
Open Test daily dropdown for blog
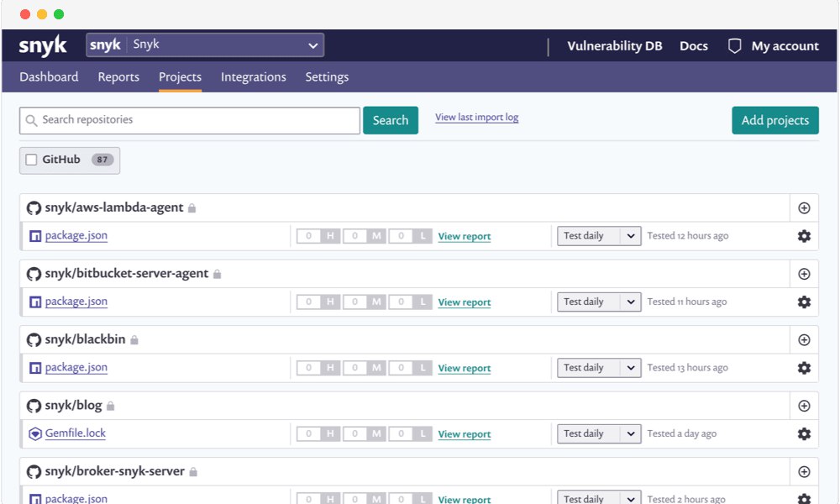(x=599, y=433)
